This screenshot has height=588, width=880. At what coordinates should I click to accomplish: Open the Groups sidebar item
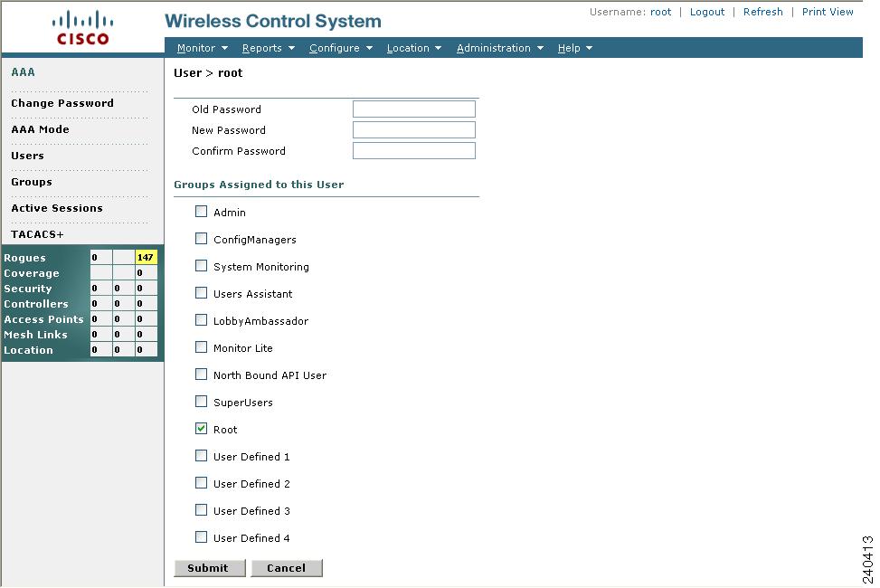(32, 182)
